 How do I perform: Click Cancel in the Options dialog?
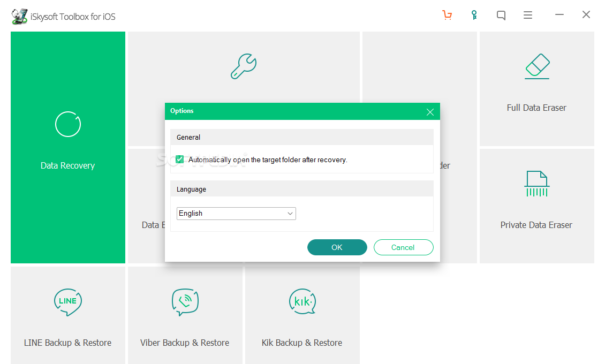pos(403,247)
